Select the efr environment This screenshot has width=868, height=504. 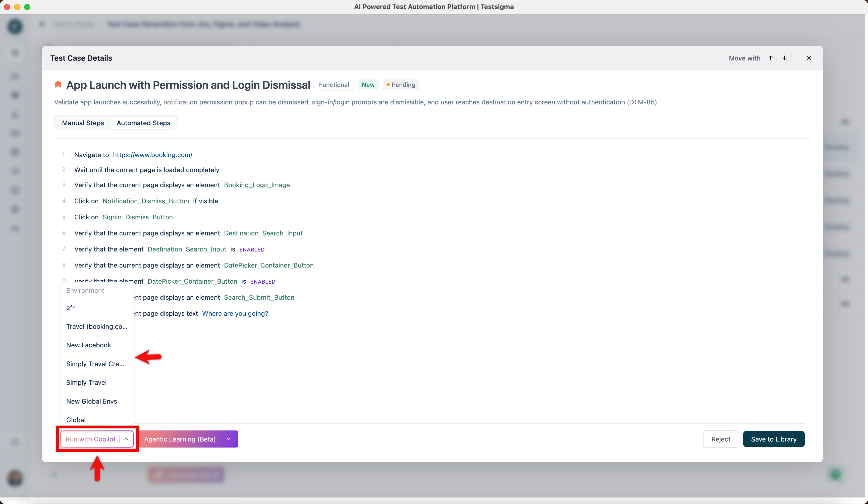click(x=70, y=307)
